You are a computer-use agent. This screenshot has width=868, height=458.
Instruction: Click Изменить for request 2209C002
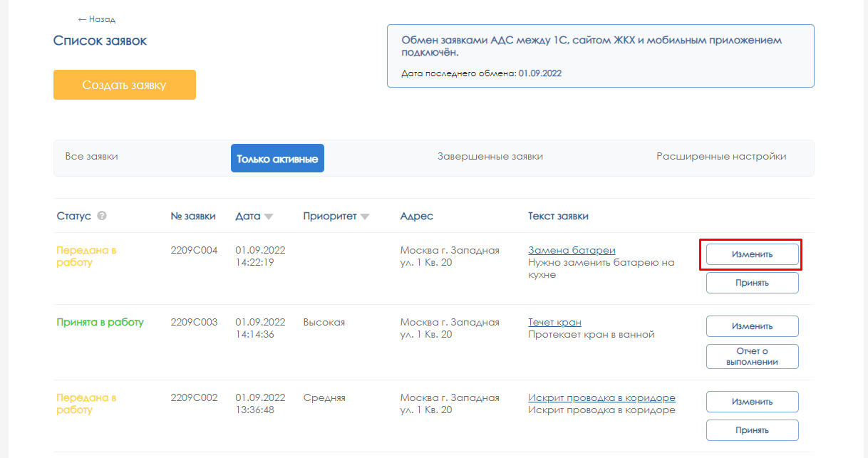tap(752, 402)
